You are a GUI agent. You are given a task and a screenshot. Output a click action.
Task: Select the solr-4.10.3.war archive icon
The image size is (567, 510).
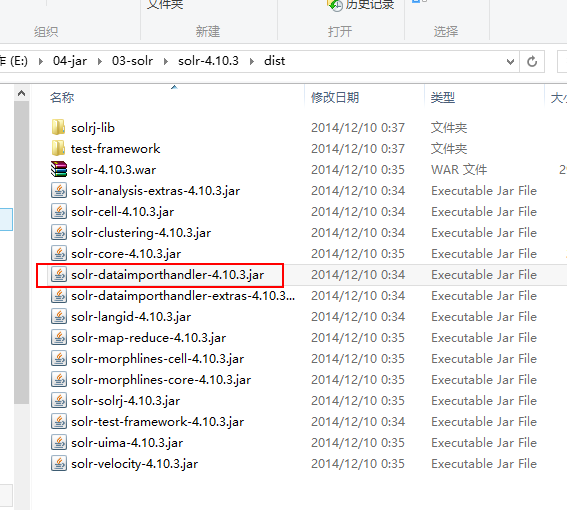pyautogui.click(x=59, y=169)
